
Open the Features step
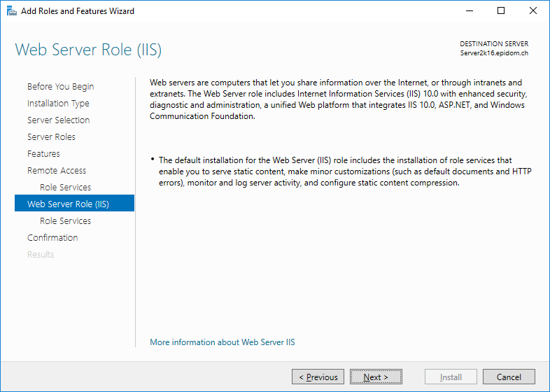[43, 154]
